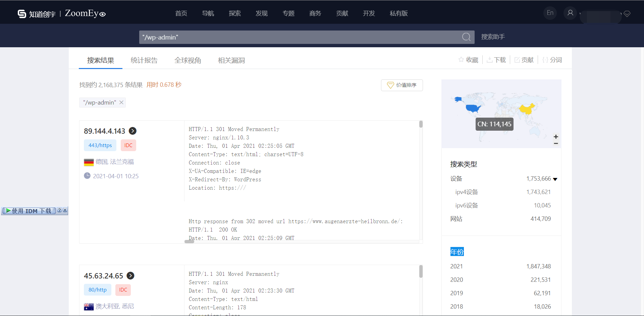
Task: Remove the "/wp-admin" filter tag
Action: [x=121, y=103]
